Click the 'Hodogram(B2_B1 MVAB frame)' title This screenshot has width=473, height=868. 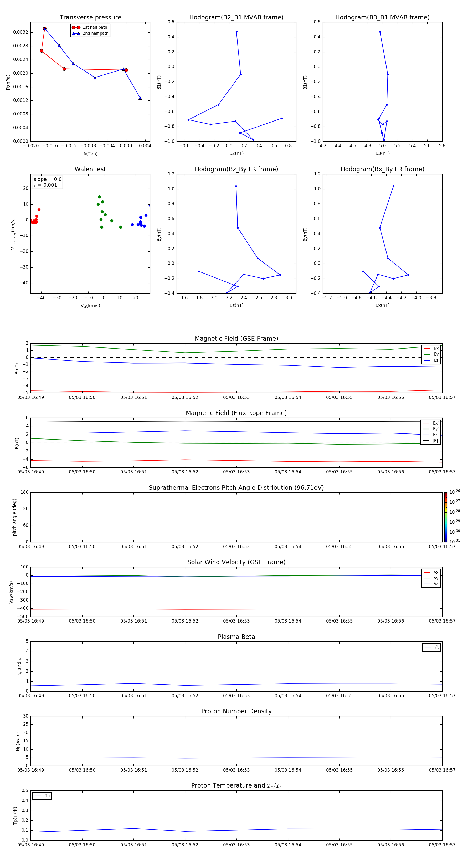pos(236,17)
